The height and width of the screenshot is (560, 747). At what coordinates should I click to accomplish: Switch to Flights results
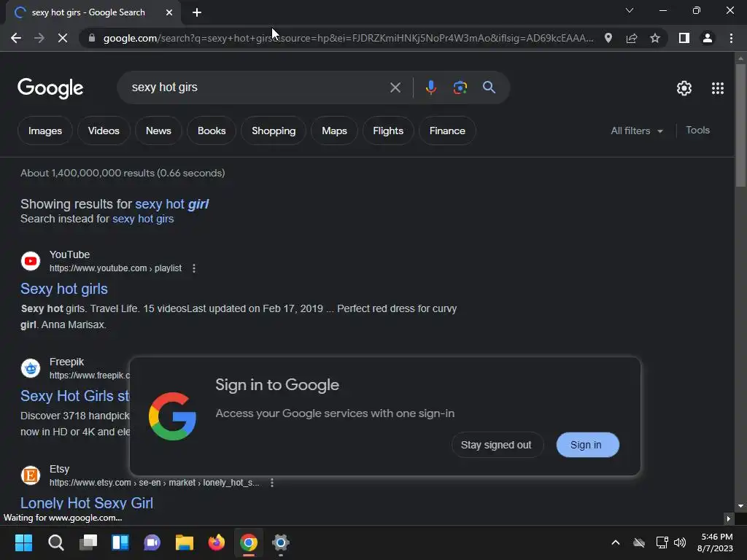click(x=388, y=131)
